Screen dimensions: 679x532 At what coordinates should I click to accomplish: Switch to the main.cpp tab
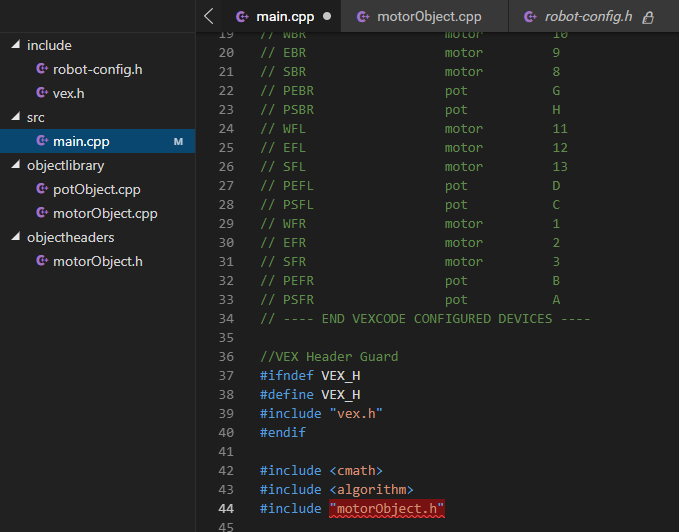point(281,16)
